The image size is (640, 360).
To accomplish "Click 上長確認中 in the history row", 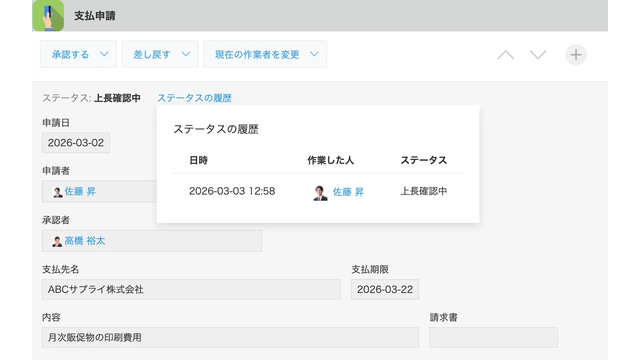I will click(424, 191).
